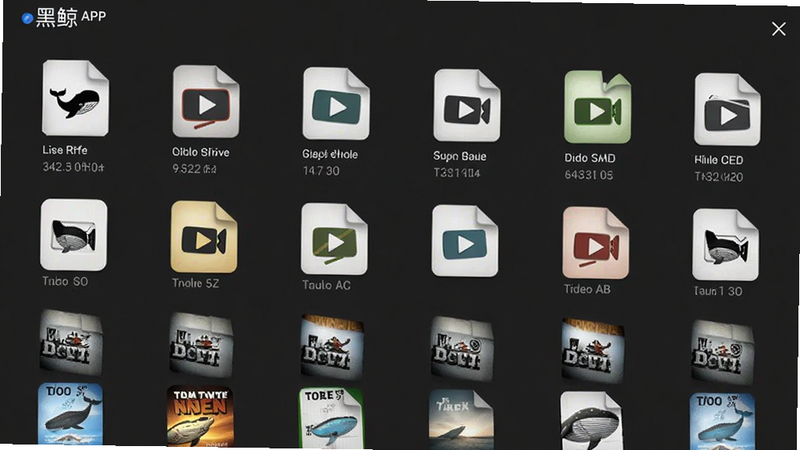Open the olive Taulo AC play icon
The image size is (800, 450).
tap(334, 239)
